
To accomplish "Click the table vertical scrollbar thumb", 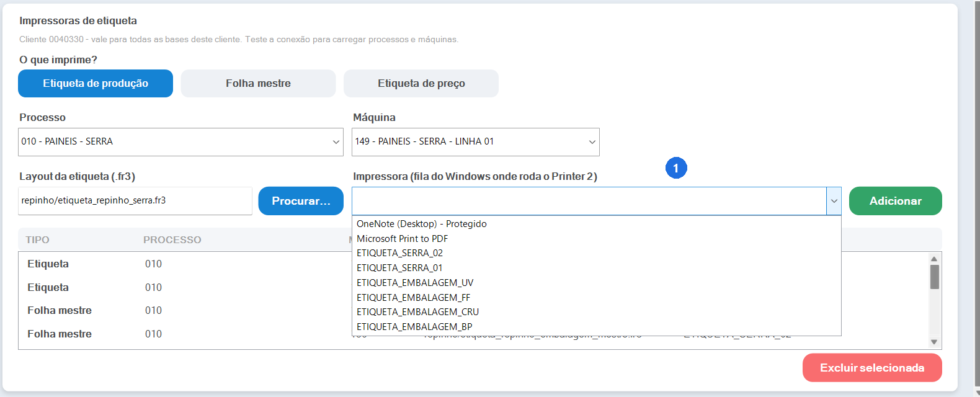I will 934,277.
